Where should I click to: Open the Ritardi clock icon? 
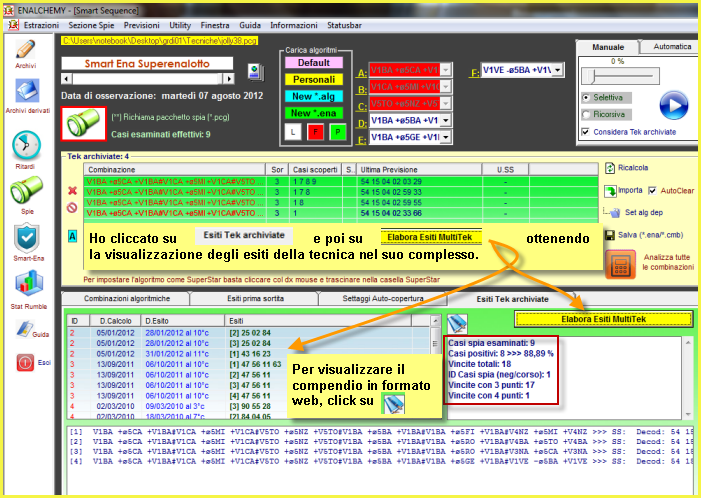[x=26, y=145]
